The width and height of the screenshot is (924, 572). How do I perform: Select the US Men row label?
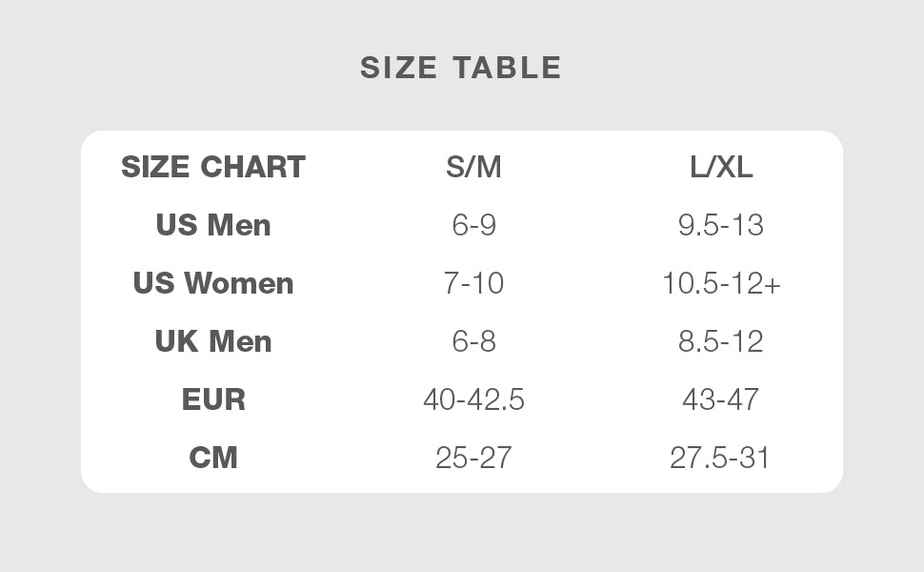pos(213,225)
